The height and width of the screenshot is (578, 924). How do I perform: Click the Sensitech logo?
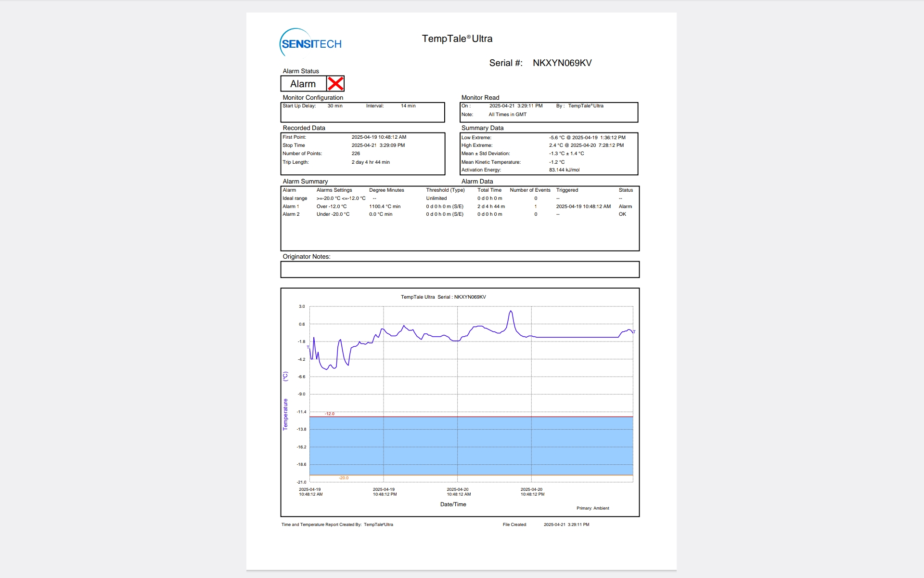pos(310,43)
